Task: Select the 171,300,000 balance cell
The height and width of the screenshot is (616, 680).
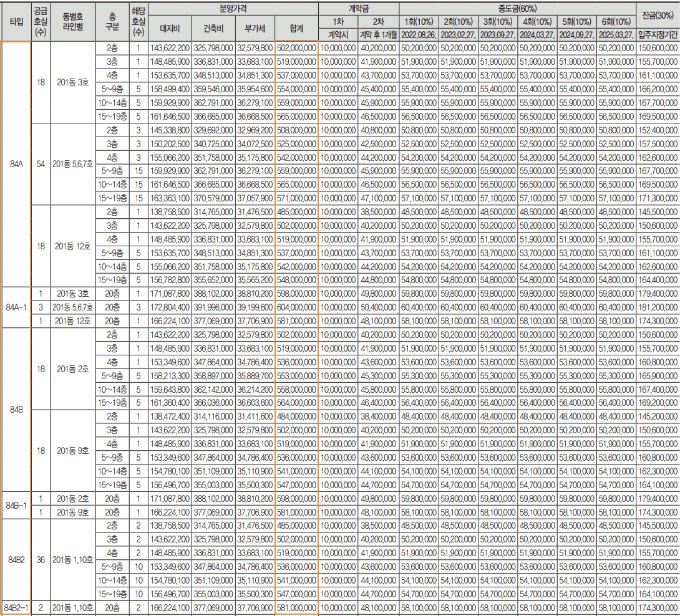Action: 658,198
